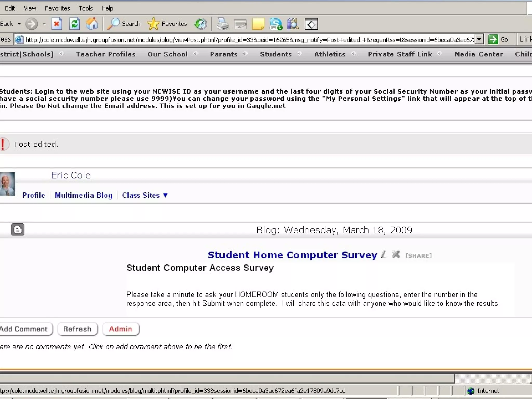Click the Skype toolbar icon
Image resolution: width=532 pixels, height=399 pixels.
click(x=276, y=24)
